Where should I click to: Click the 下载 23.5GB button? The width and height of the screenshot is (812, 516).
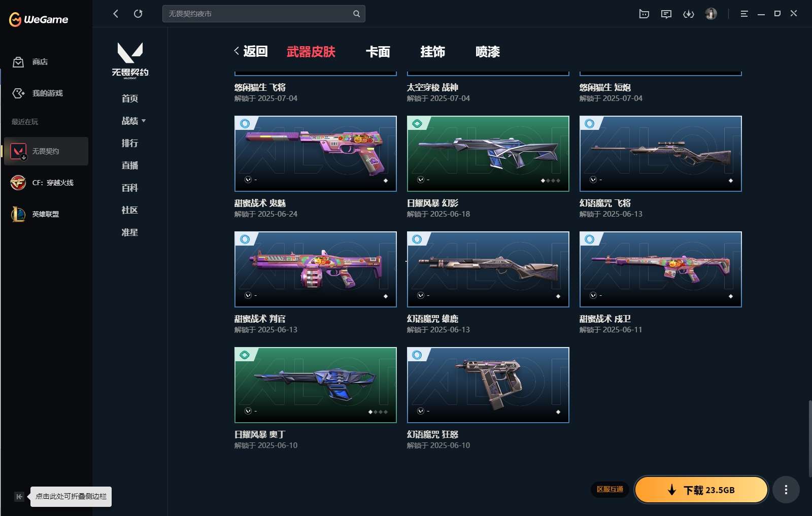tap(701, 490)
